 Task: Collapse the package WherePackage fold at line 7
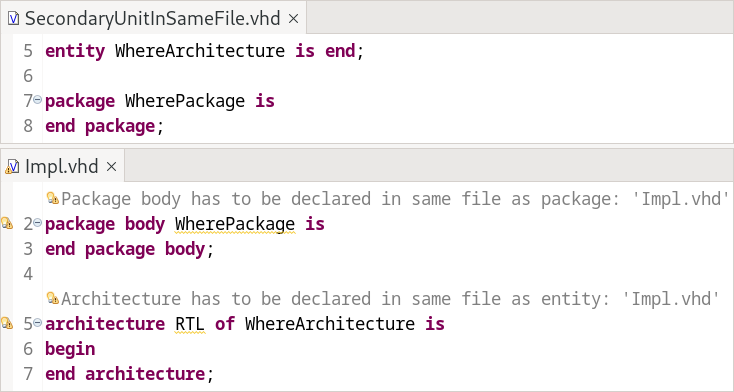[37, 99]
